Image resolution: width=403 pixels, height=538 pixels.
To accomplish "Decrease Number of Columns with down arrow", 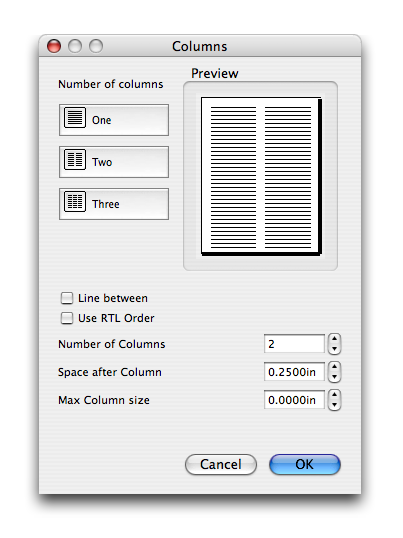I will (x=334, y=349).
